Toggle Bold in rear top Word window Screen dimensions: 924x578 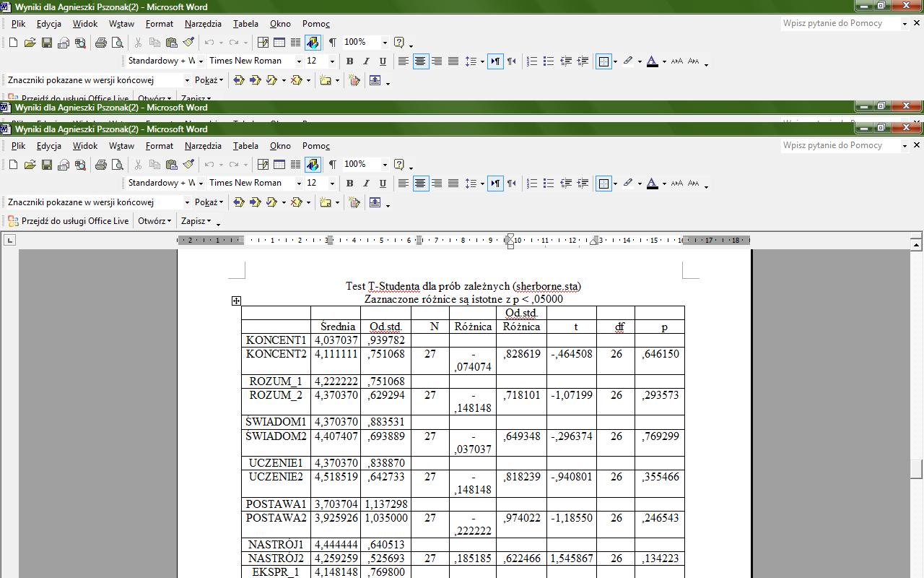pyautogui.click(x=349, y=61)
